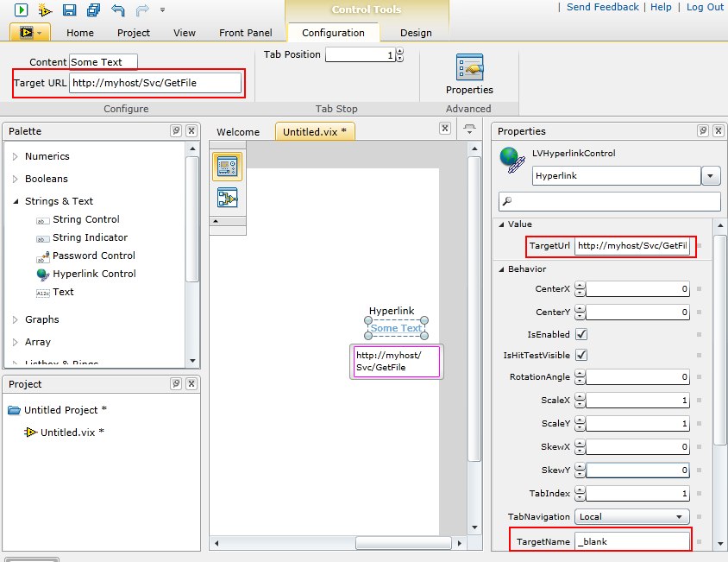Select String Control in the palette
This screenshot has height=562, width=728.
[78, 219]
